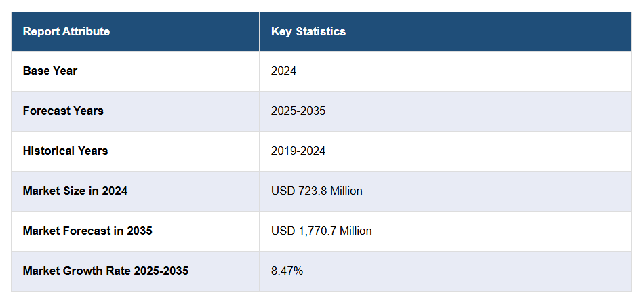The image size is (644, 297).
Task: Select the Market Growth Rate 2025-2035 label
Action: (x=106, y=271)
